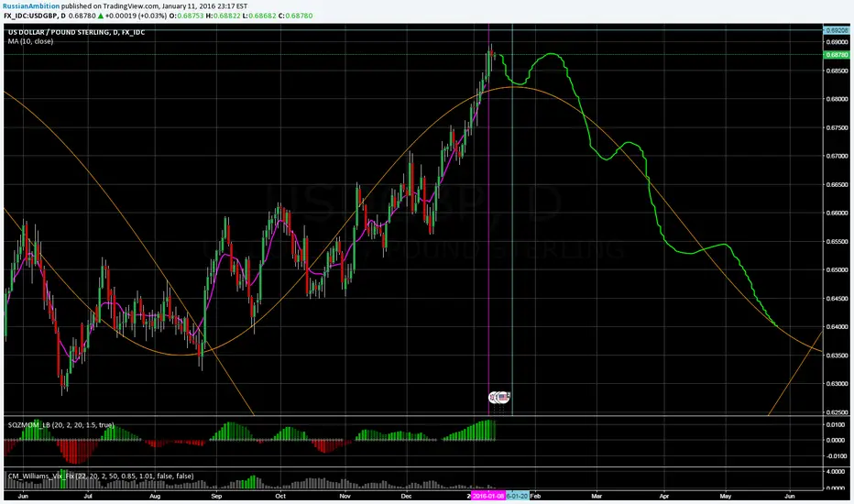Click the economic event flag icons on chart
Viewport: 854px width, 504px height.
[499, 397]
